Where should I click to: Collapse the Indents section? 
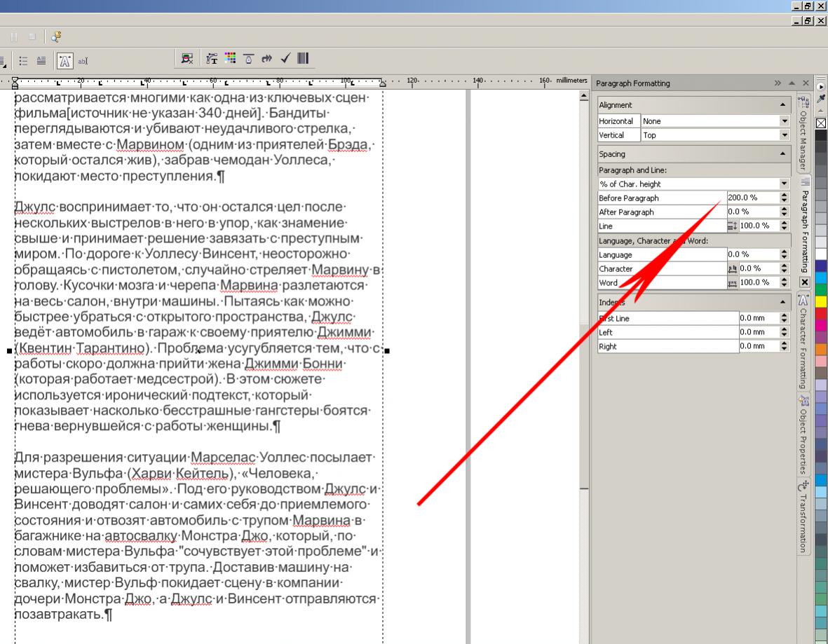pos(782,301)
